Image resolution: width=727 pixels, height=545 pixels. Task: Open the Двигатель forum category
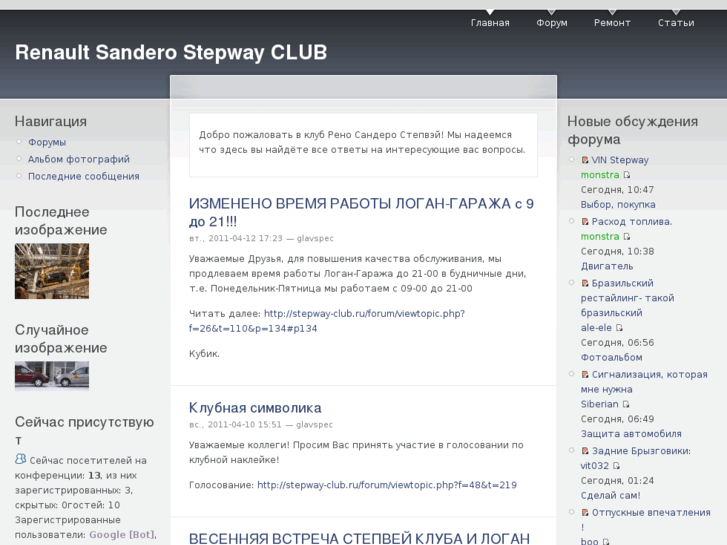[607, 266]
